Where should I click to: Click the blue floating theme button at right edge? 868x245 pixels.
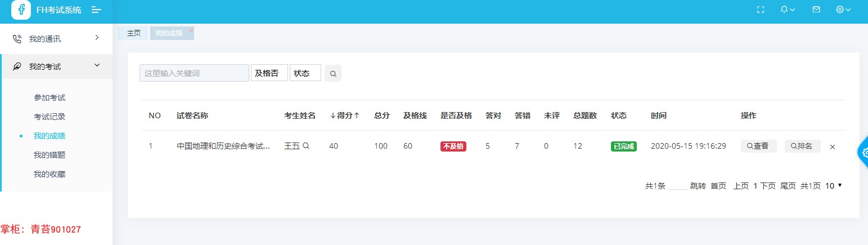click(863, 152)
